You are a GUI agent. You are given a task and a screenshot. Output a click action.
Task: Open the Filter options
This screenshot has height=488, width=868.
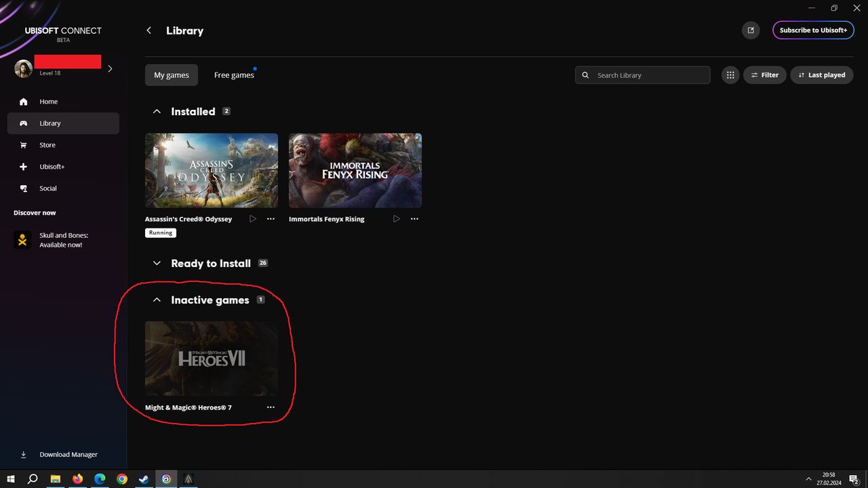pos(765,75)
